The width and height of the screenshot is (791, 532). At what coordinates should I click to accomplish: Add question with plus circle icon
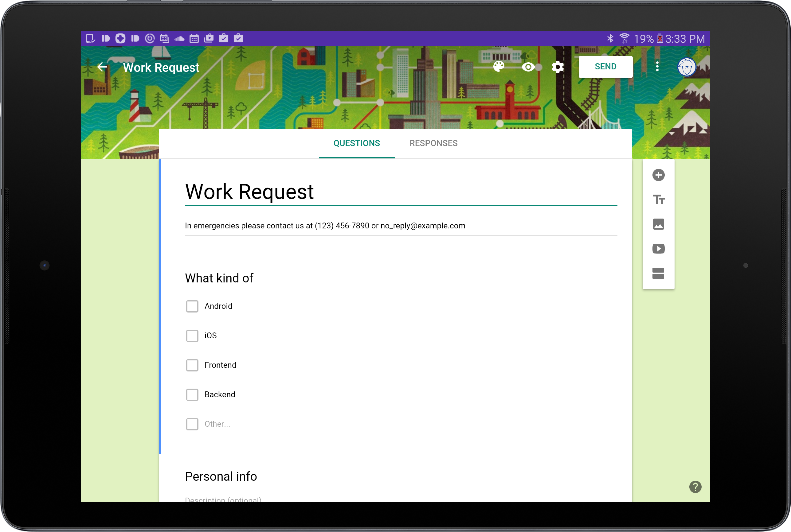pyautogui.click(x=658, y=175)
